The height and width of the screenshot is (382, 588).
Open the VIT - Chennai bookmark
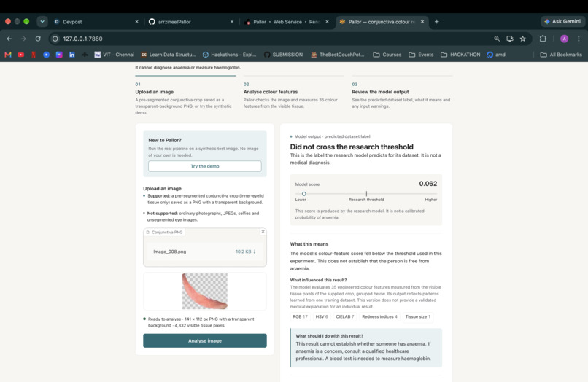(x=114, y=55)
